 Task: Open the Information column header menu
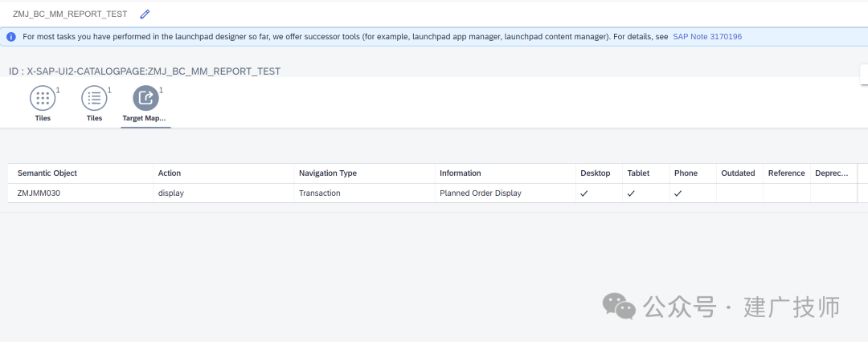(x=505, y=173)
